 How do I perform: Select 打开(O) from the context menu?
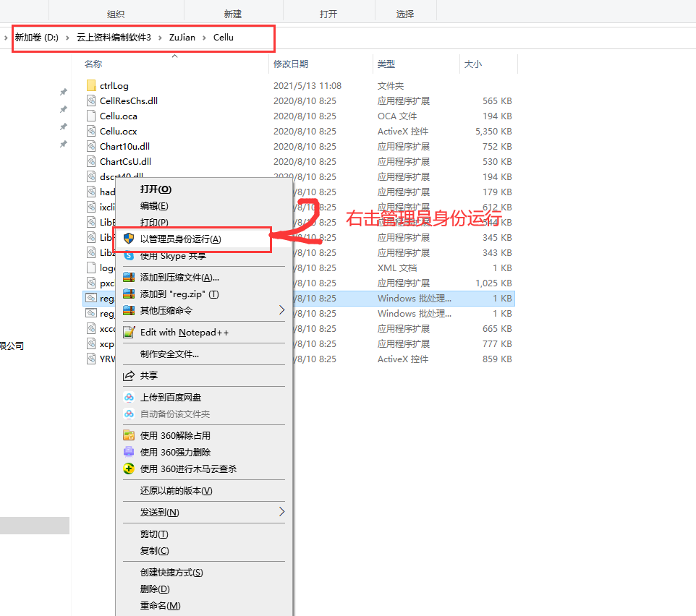[156, 189]
